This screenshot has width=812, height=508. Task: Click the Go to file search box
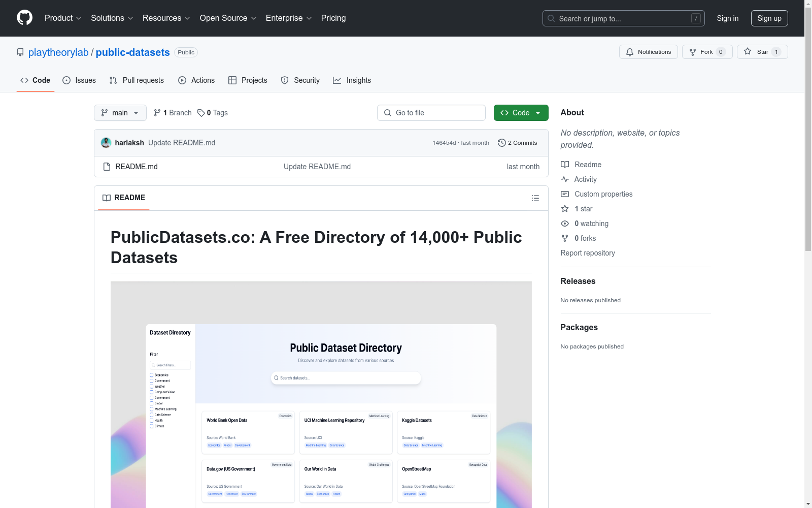431,113
